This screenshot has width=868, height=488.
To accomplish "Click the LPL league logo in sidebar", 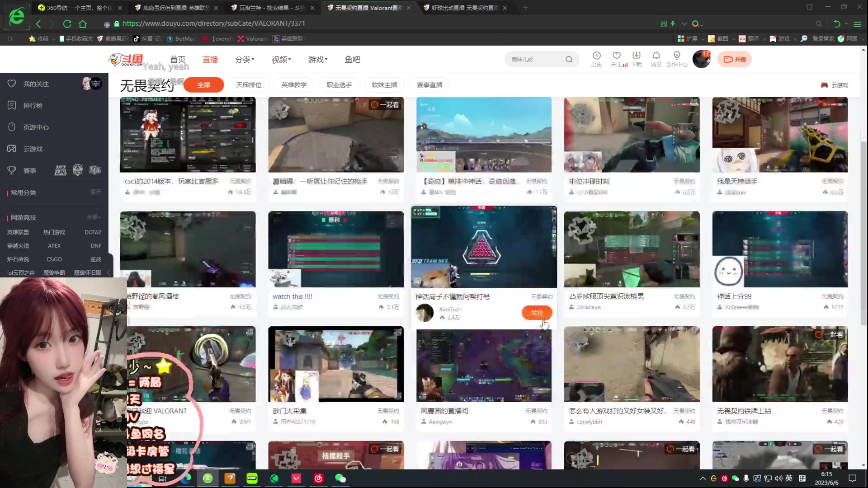I will [61, 170].
